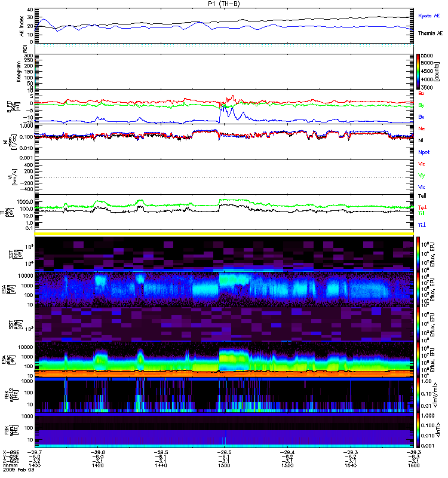This screenshot has width=448, height=478.
Task: Click the green "By" legend label
Action: [x=421, y=106]
